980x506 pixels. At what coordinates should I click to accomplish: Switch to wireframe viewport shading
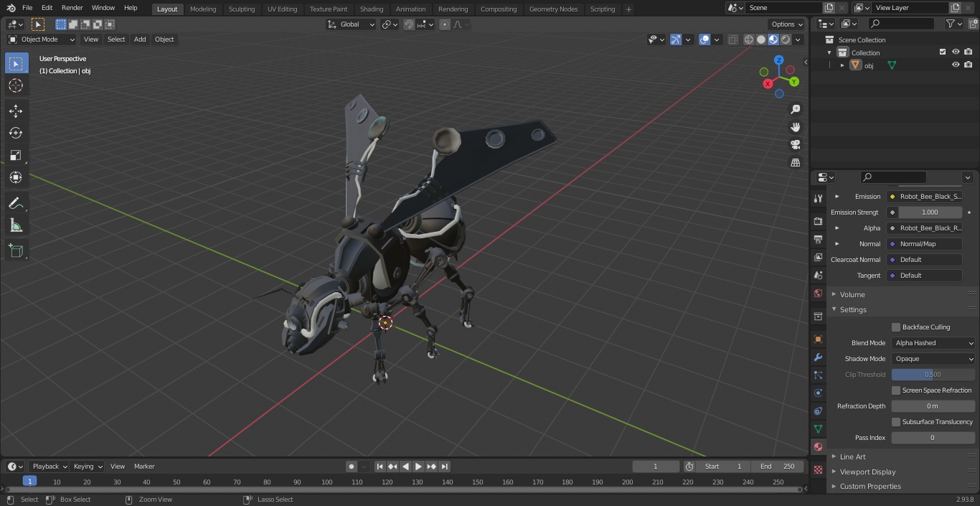pyautogui.click(x=749, y=39)
